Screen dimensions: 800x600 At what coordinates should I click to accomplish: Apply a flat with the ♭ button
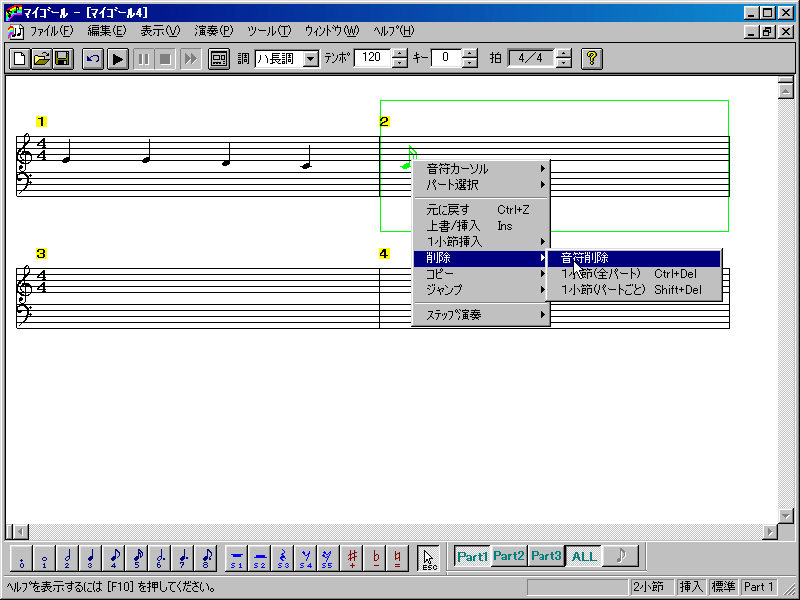(x=376, y=558)
